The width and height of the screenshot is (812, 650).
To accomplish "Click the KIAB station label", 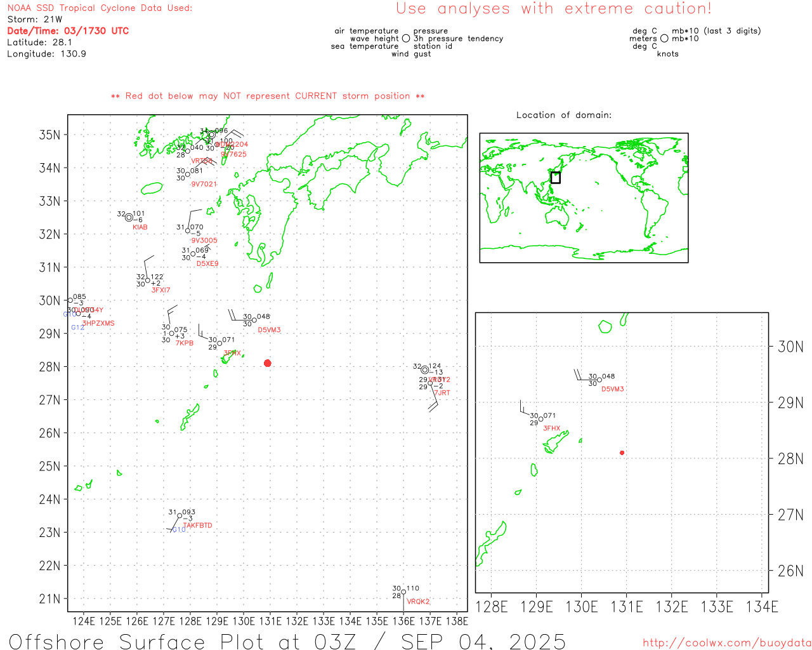I will pyautogui.click(x=140, y=227).
